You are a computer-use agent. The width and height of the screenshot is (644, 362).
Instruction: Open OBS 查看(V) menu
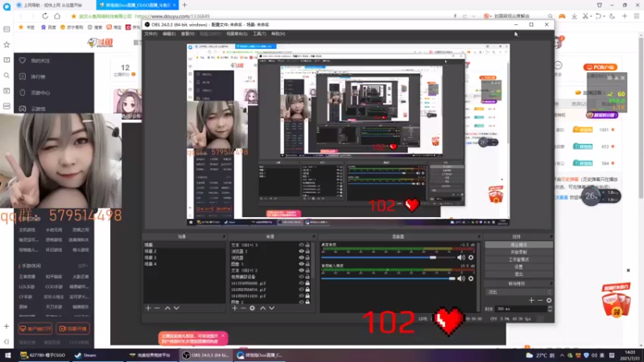(188, 34)
